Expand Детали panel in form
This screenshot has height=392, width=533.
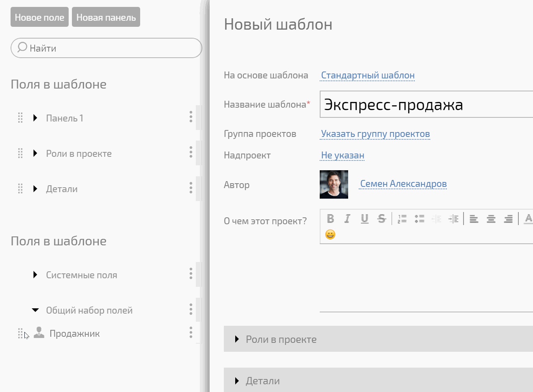click(237, 381)
